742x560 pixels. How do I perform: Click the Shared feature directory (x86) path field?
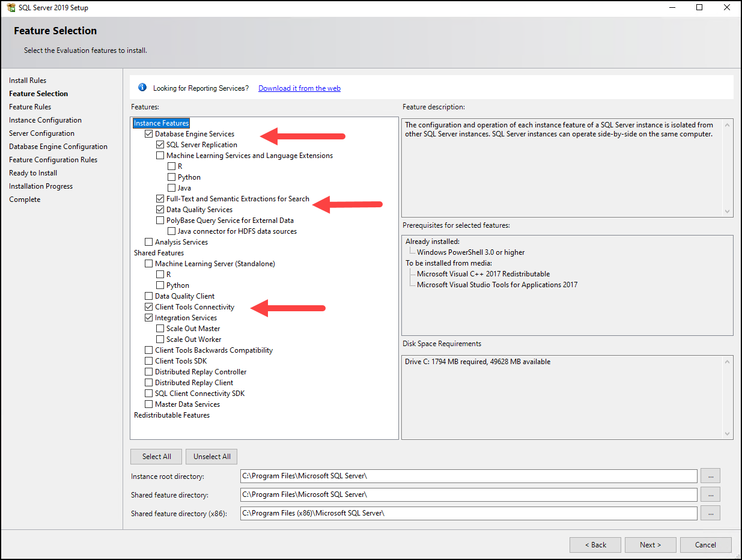pyautogui.click(x=469, y=513)
